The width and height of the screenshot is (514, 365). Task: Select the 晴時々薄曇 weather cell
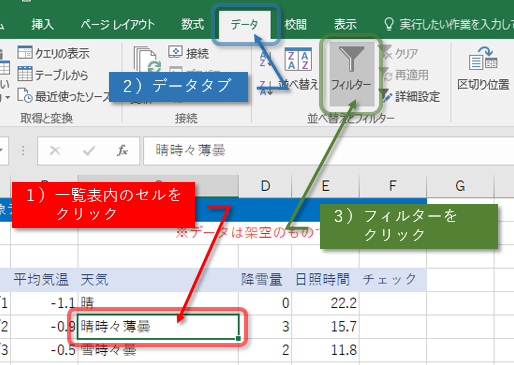tap(158, 327)
